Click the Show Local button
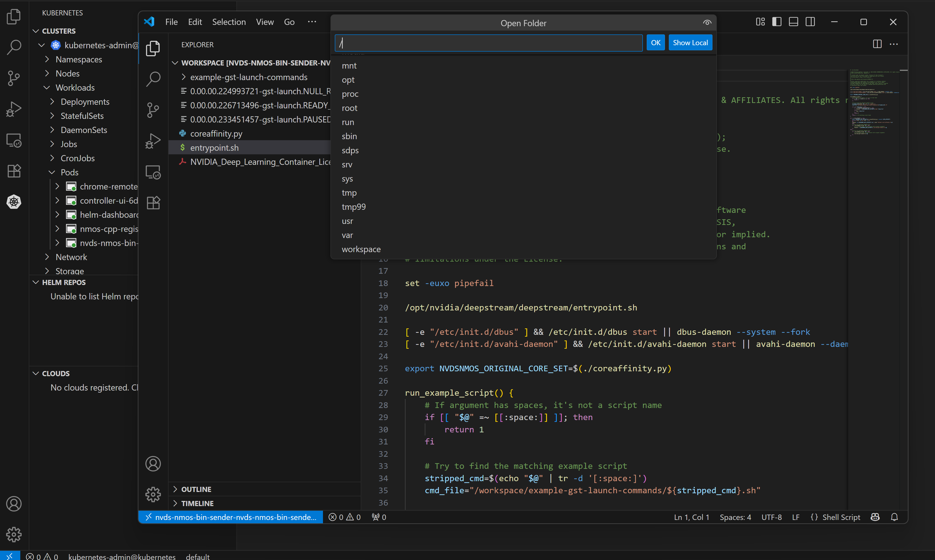Screen dimensions: 935x560 690,43
